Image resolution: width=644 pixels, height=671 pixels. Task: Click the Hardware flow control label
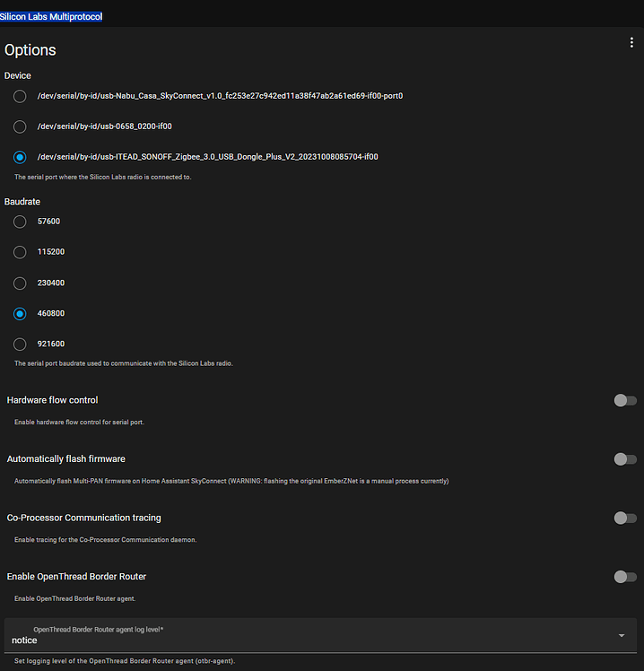[53, 400]
